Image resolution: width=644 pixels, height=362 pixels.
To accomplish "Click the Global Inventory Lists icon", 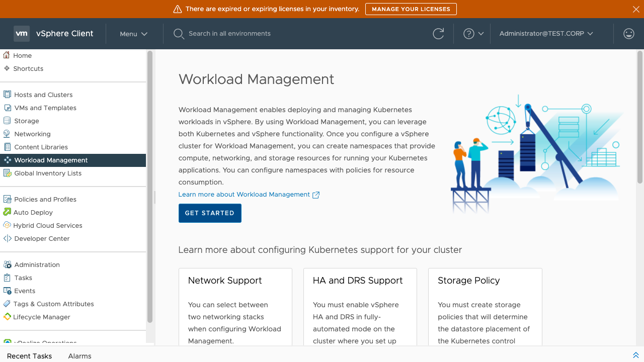I will pos(7,173).
